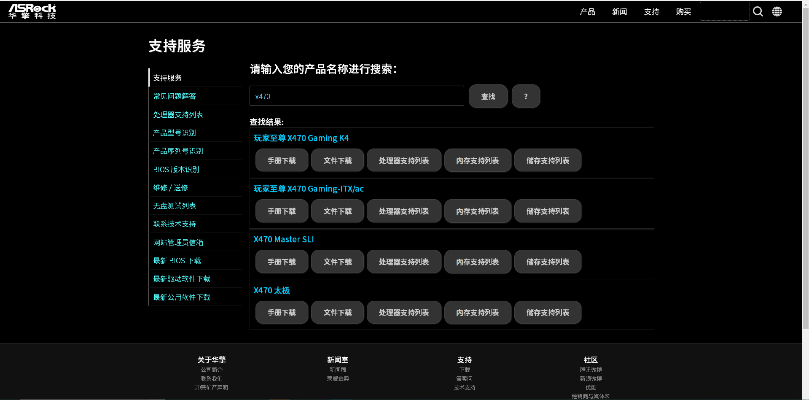Click the header search input box

pos(724,13)
